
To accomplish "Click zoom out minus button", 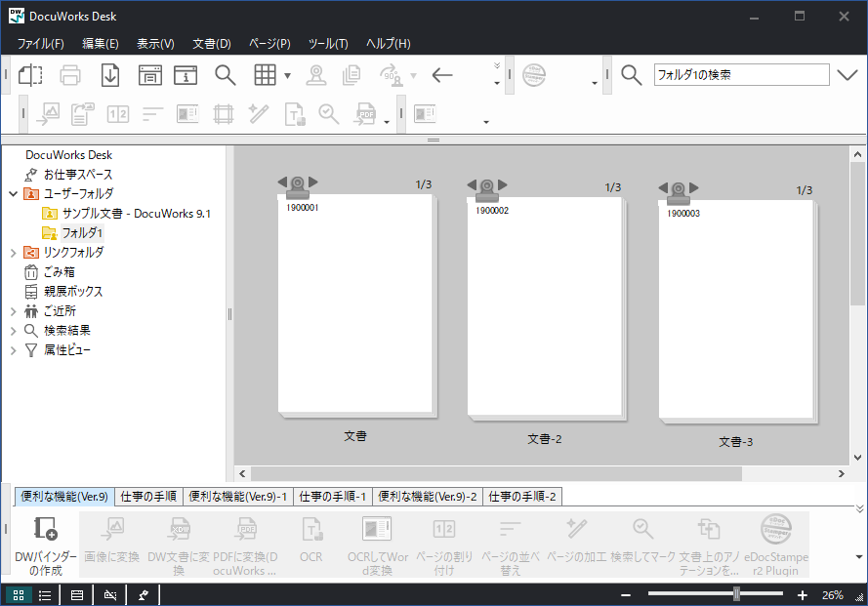I will coord(626,595).
